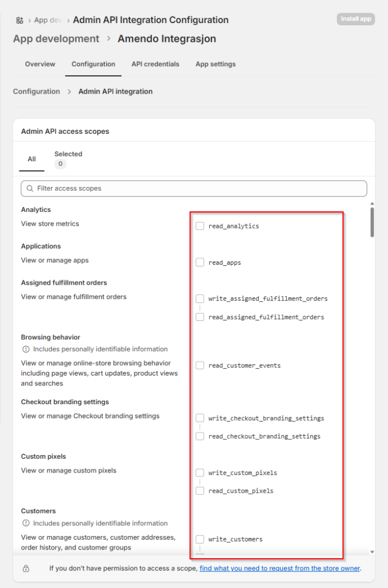The width and height of the screenshot is (388, 588).
Task: Click the scopes list vertical scrollbar thumb
Action: (x=372, y=222)
